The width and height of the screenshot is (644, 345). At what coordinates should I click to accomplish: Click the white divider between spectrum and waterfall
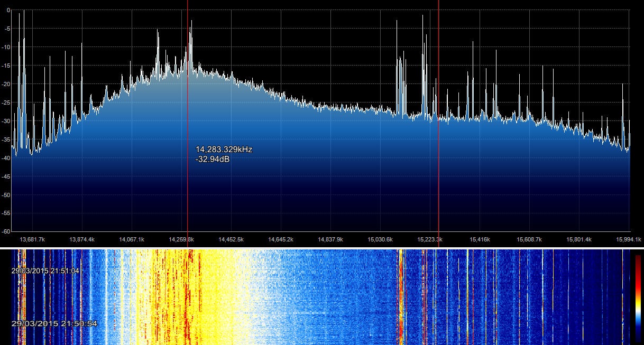point(321,248)
